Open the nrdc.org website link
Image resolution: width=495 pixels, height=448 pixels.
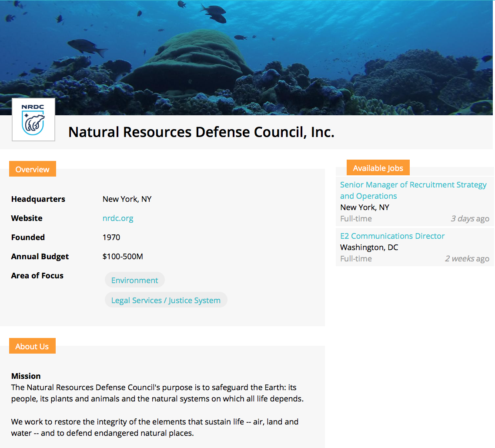point(118,218)
